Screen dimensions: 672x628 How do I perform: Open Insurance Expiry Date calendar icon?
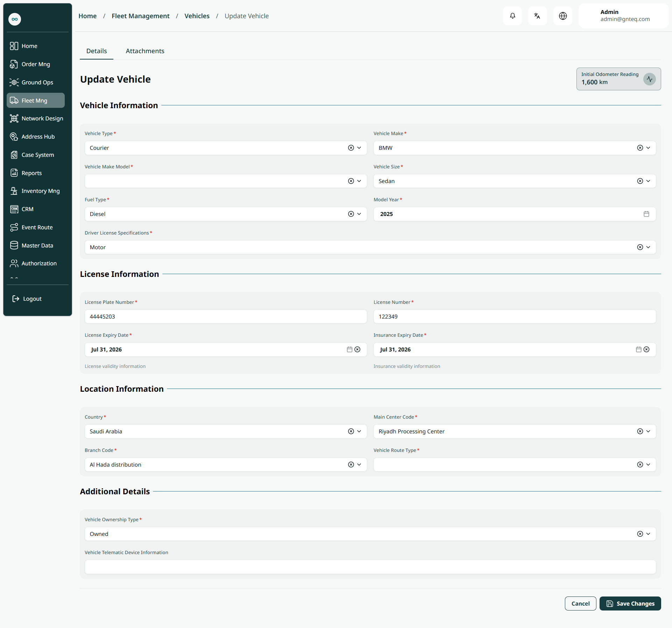tap(639, 349)
